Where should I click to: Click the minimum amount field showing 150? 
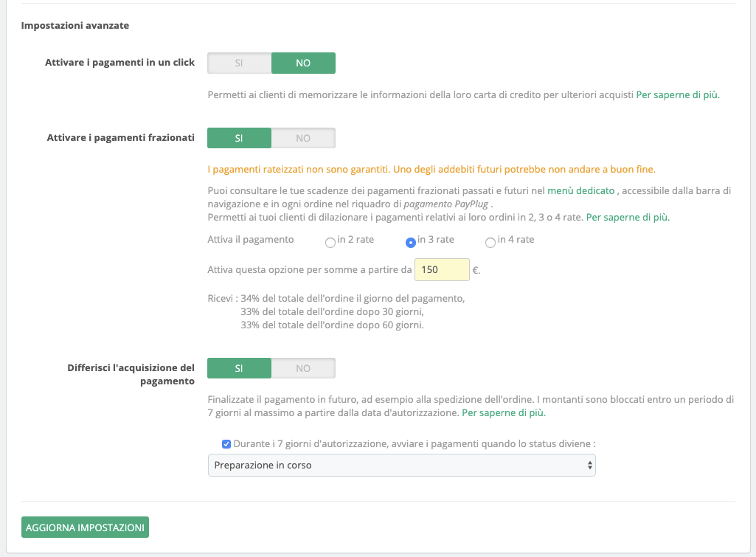tap(441, 269)
